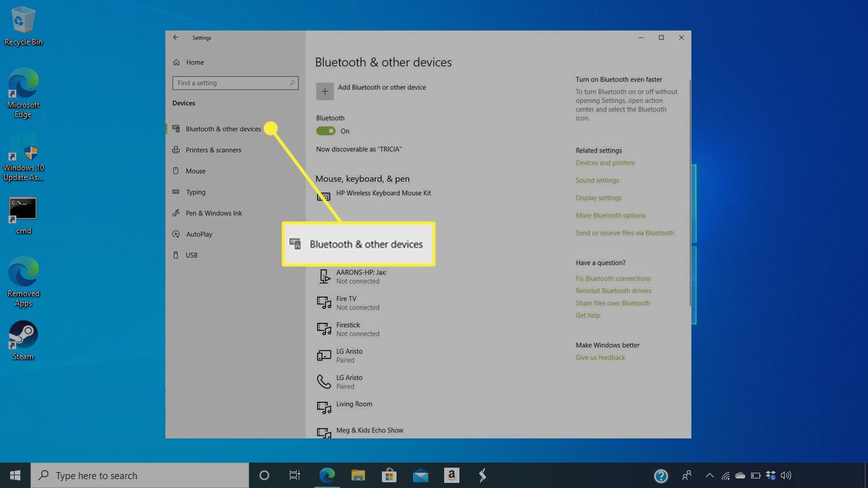Select the AARONS-HP: Jax device
This screenshot has height=488, width=868.
[352, 276]
